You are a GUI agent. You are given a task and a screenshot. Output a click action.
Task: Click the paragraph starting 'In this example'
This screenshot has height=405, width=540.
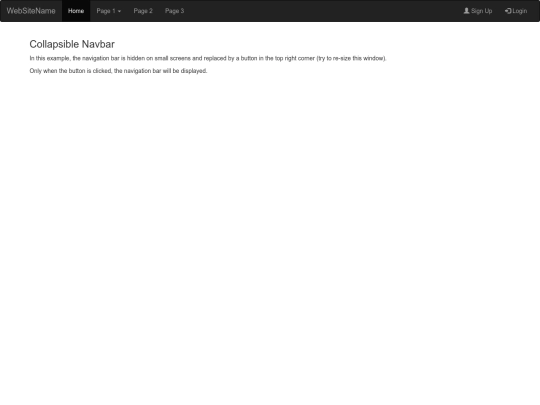pos(208,58)
